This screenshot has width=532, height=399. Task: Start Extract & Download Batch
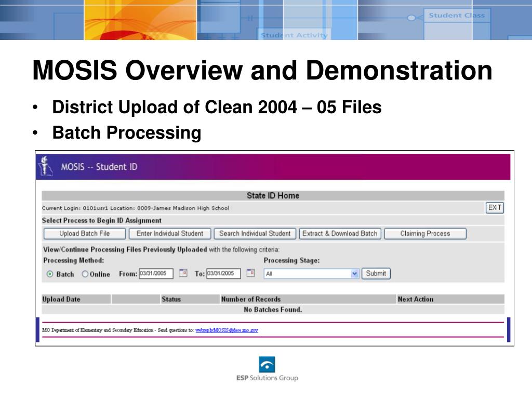point(340,234)
